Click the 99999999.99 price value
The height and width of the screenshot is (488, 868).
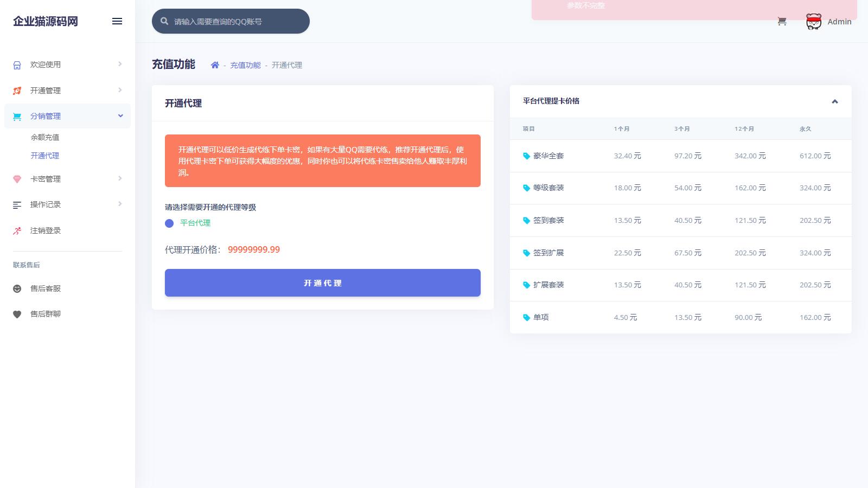pos(254,250)
